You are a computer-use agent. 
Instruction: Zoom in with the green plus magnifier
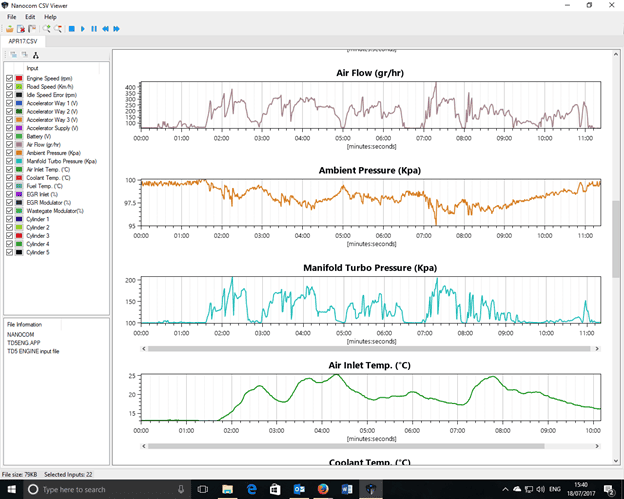[47, 29]
